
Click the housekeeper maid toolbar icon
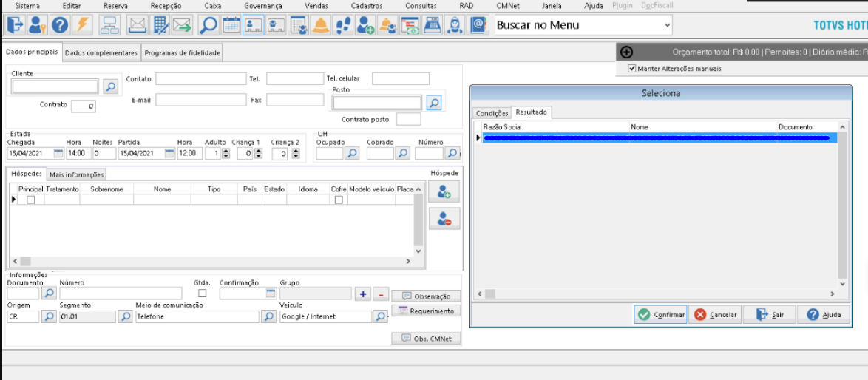tap(455, 25)
